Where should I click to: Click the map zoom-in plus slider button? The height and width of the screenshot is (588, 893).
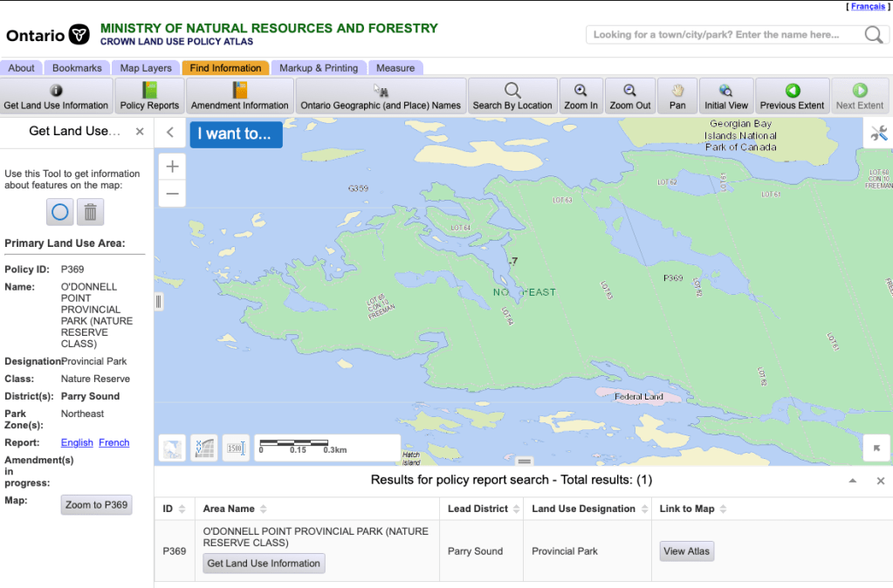172,167
